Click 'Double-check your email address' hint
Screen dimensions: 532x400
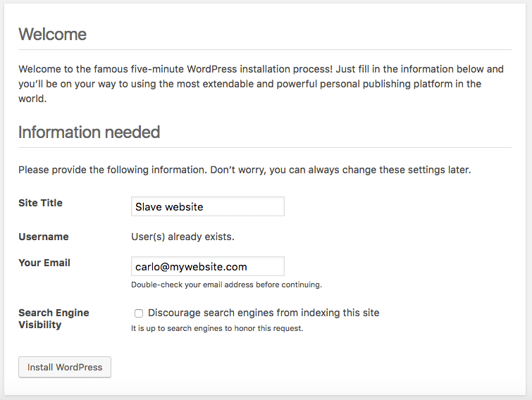tap(226, 285)
